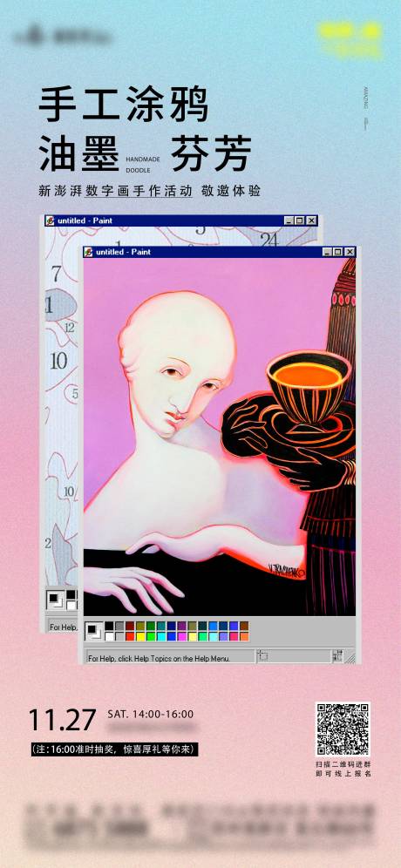Click the headline word '芬芳'

[211, 153]
